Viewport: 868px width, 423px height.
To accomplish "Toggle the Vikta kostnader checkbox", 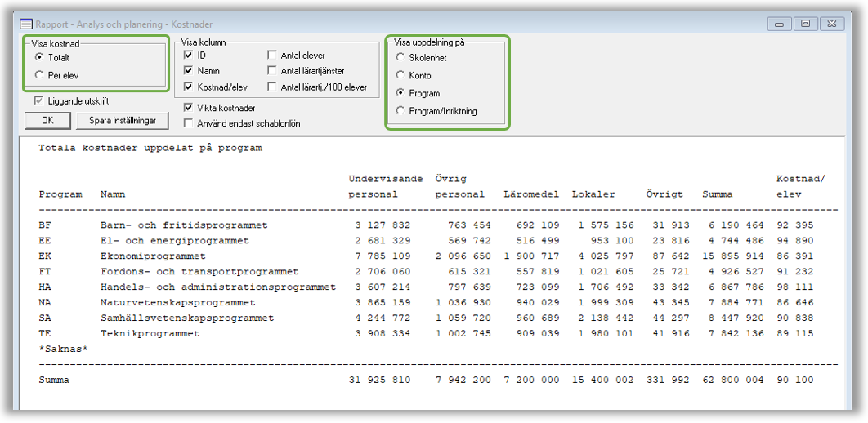I will (188, 108).
